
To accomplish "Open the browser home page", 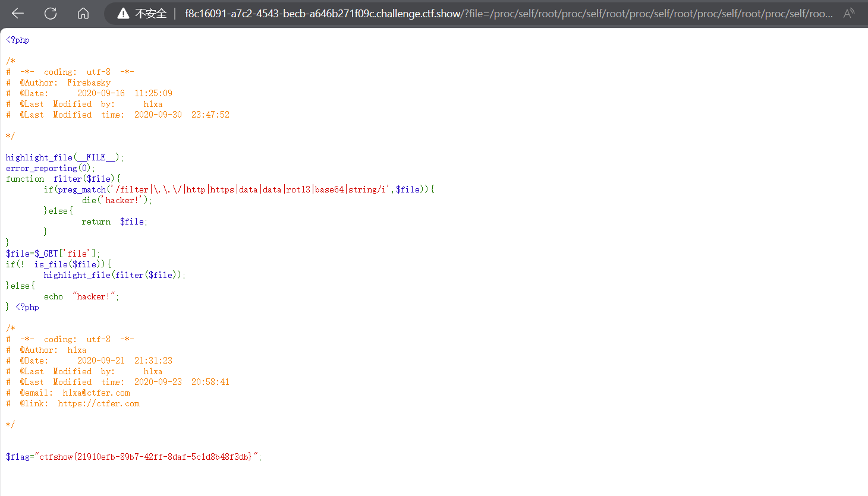I will pyautogui.click(x=83, y=13).
